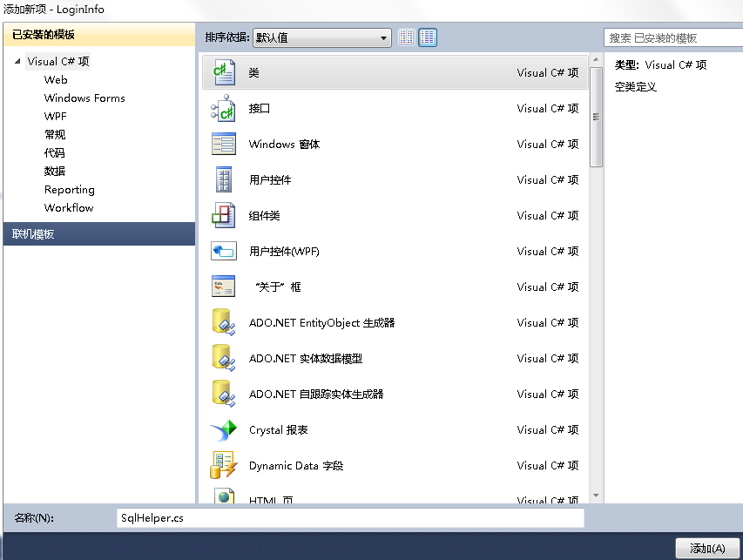Select the Reporting category
The width and height of the screenshot is (743, 560).
pyautogui.click(x=69, y=190)
